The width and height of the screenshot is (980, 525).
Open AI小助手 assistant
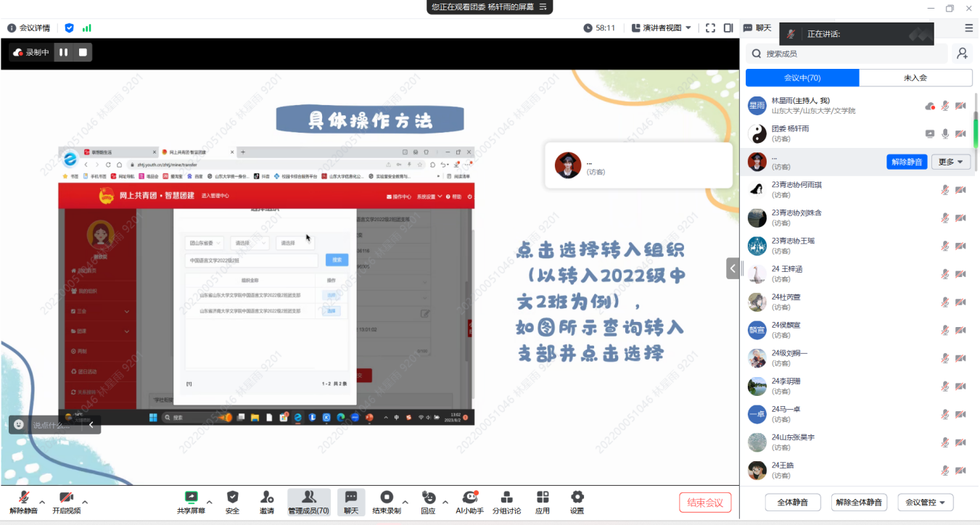(x=469, y=501)
